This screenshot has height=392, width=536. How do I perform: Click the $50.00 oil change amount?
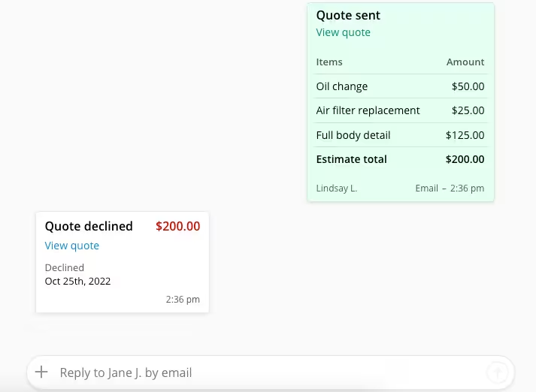pos(468,86)
